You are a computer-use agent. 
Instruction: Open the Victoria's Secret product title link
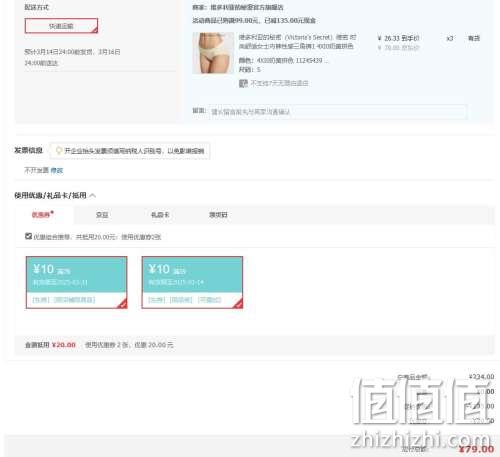click(297, 42)
